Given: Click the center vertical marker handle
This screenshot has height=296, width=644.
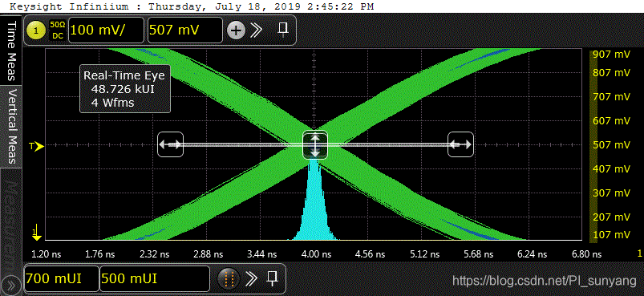Looking at the screenshot, I should [x=315, y=144].
